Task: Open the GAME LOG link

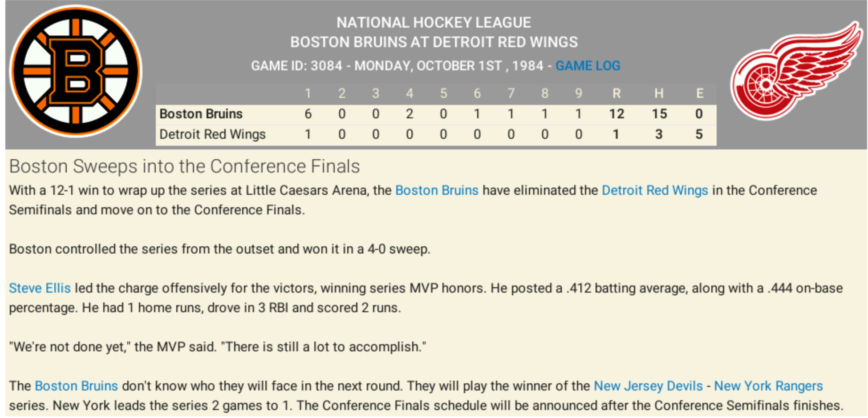Action: pos(588,66)
